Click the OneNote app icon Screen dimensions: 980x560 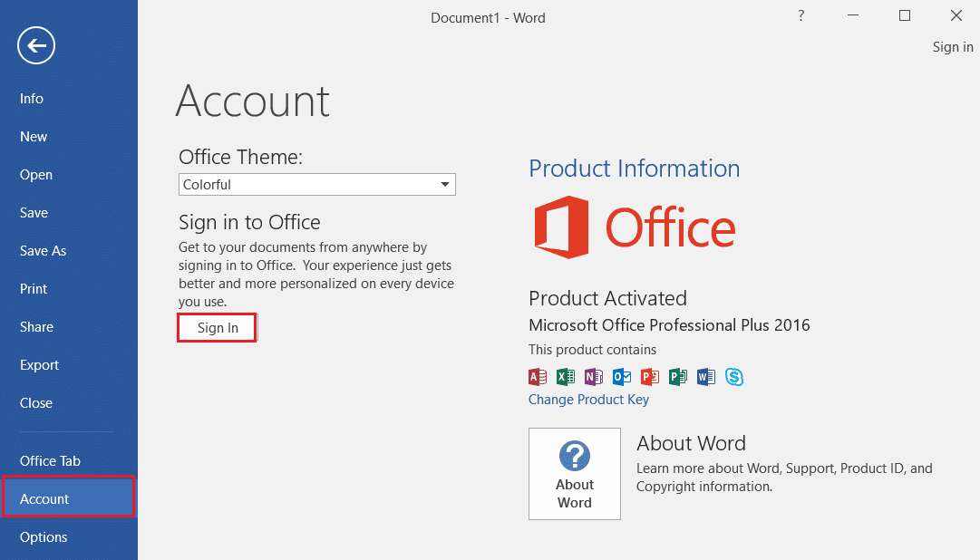coord(594,377)
